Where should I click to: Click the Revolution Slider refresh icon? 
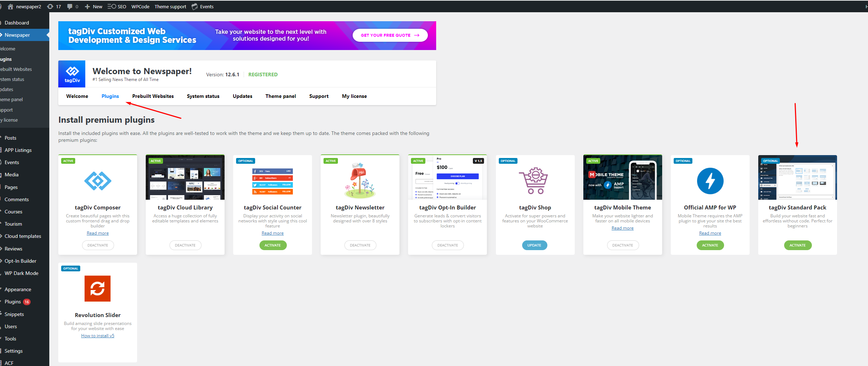[x=98, y=289]
